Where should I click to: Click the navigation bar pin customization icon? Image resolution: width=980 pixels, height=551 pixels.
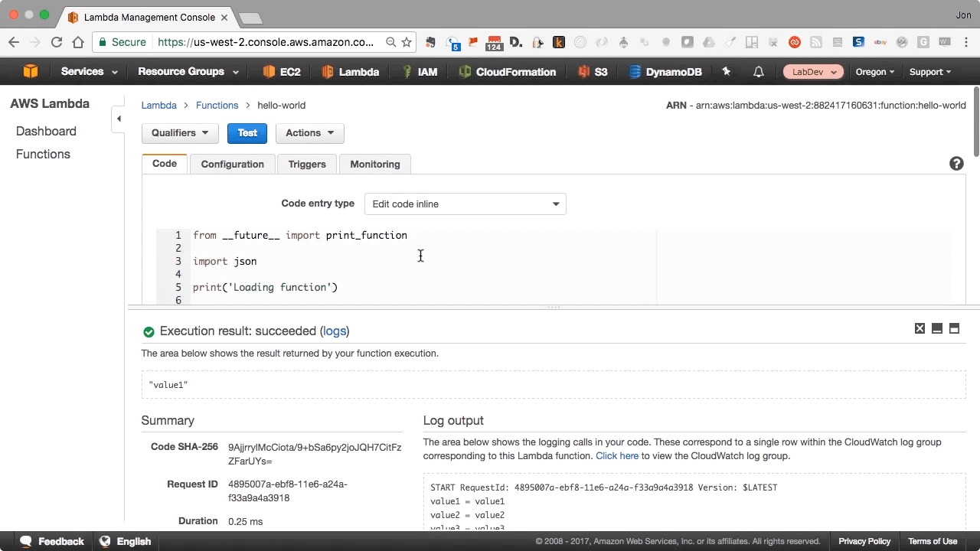[726, 71]
